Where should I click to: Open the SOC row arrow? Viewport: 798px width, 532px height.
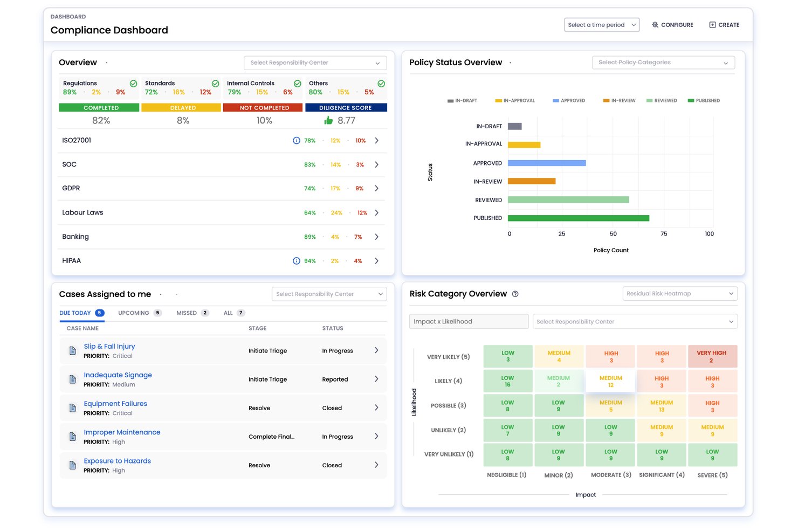click(x=376, y=164)
